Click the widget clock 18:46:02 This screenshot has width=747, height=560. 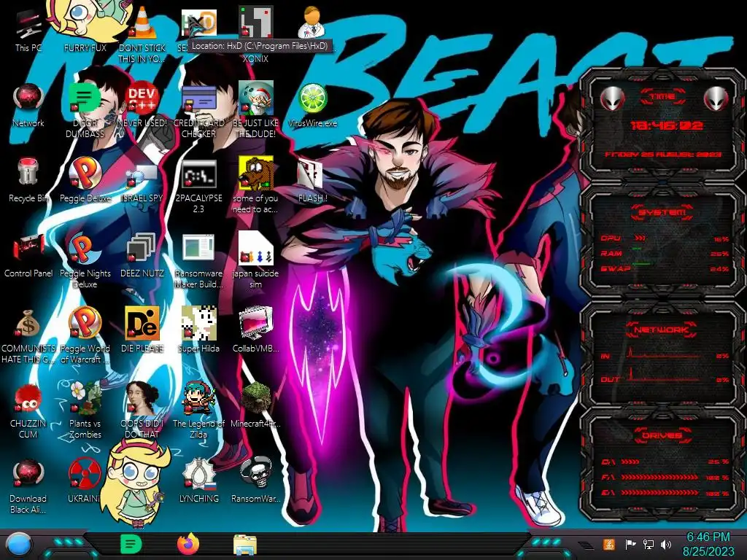666,125
